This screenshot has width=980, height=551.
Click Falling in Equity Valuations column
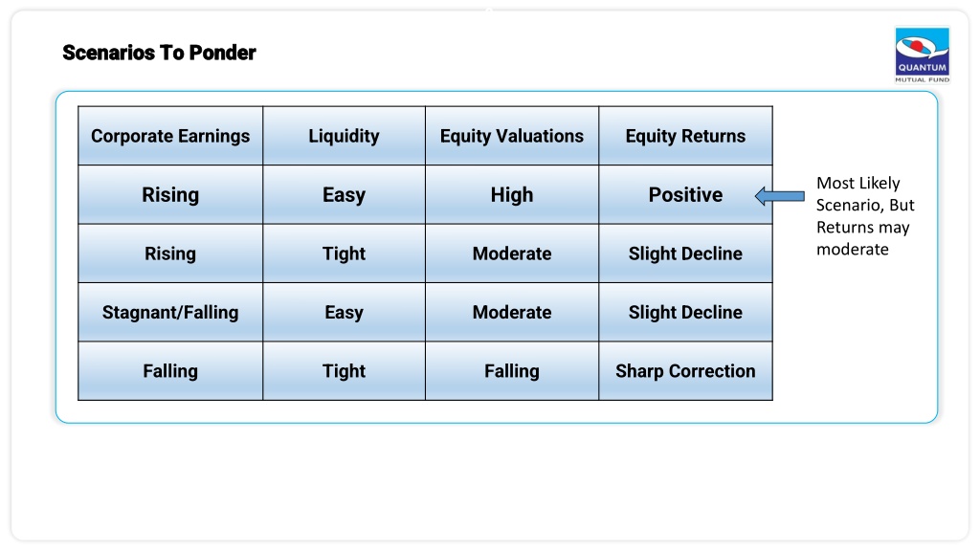point(512,370)
